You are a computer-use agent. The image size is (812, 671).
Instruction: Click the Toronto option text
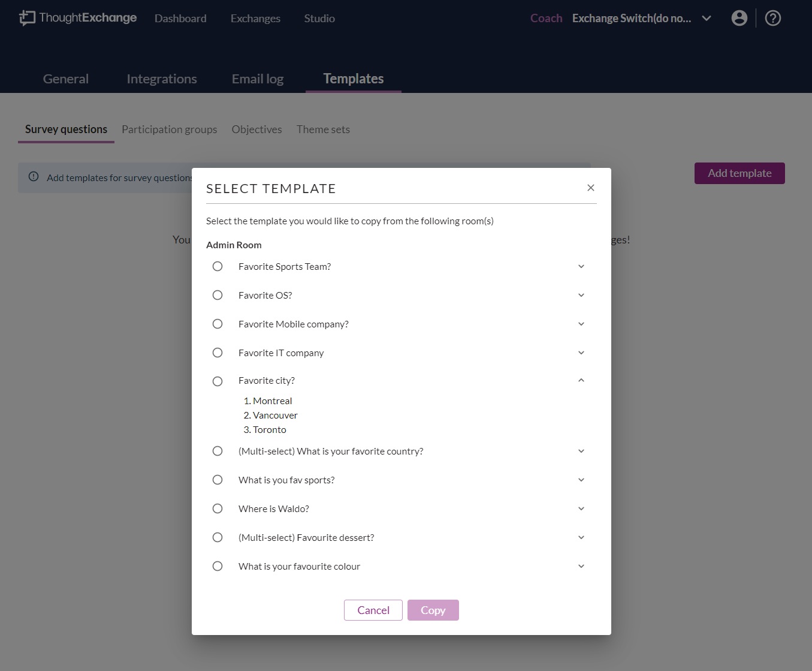tap(270, 430)
